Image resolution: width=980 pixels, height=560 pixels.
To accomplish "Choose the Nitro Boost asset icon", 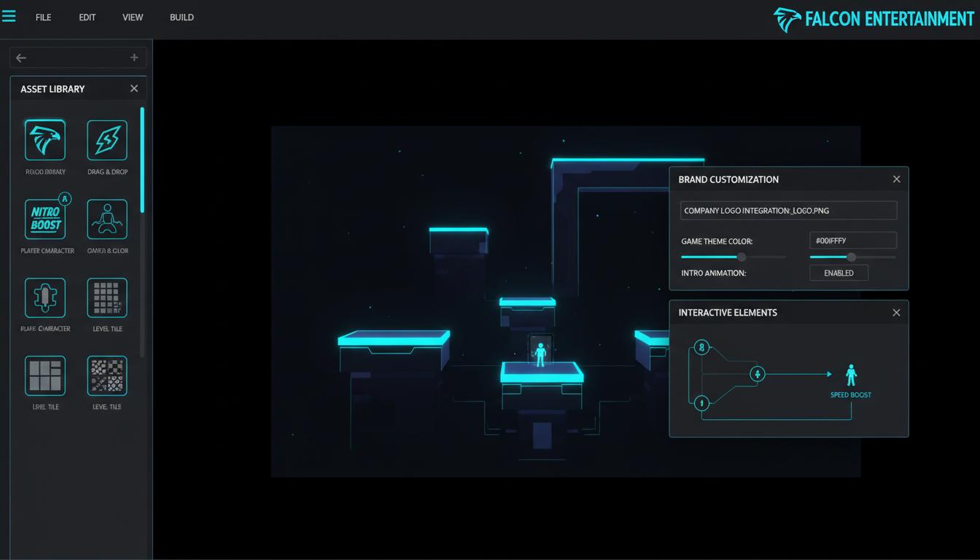I will pos(44,219).
